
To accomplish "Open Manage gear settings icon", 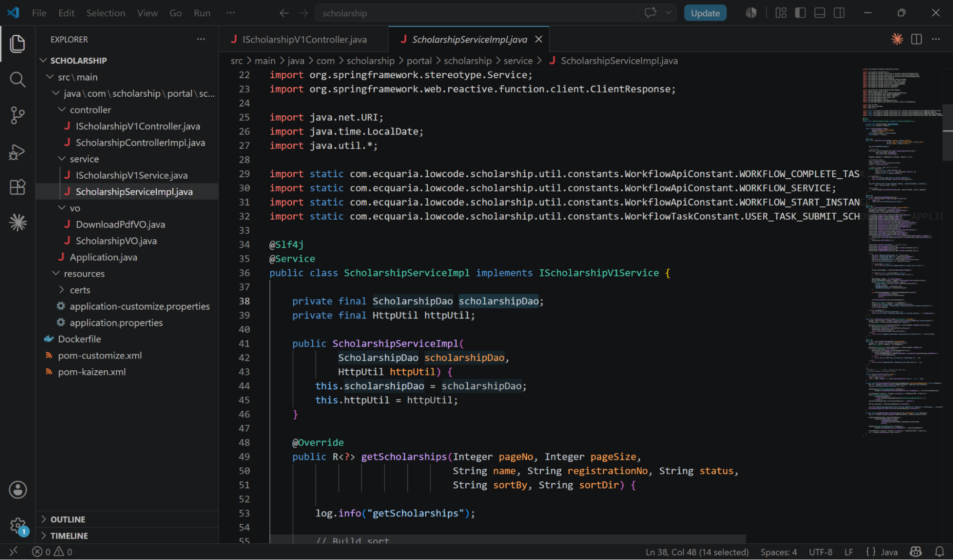I will (x=18, y=526).
